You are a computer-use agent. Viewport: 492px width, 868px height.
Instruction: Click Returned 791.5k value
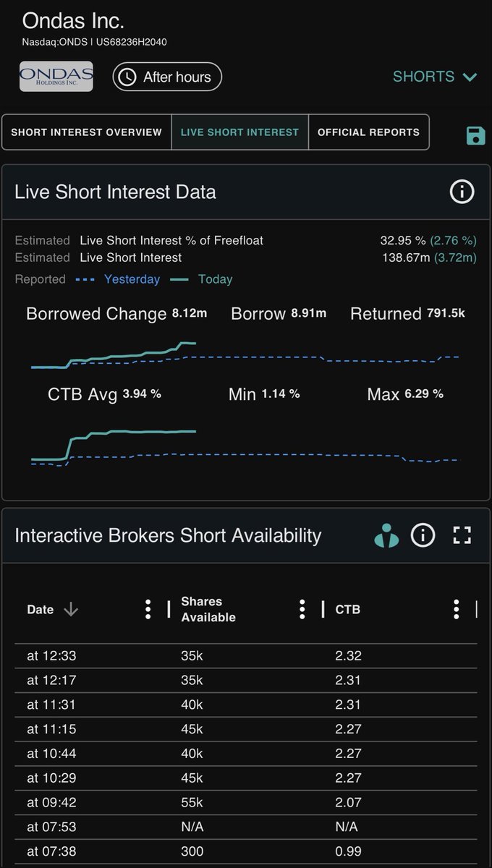point(446,313)
